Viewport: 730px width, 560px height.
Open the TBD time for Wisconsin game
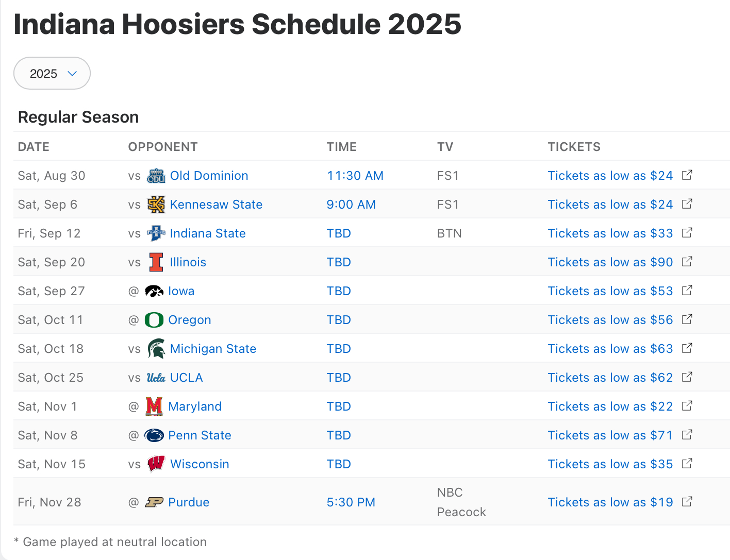[339, 464]
